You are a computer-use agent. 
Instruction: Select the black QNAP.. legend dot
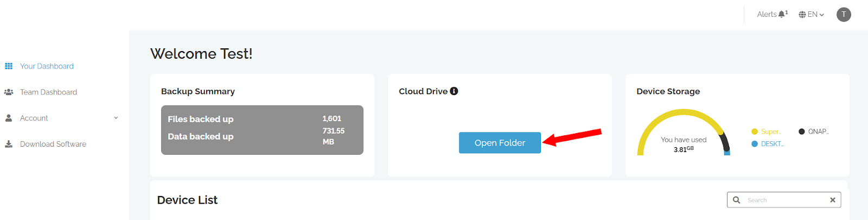point(802,131)
